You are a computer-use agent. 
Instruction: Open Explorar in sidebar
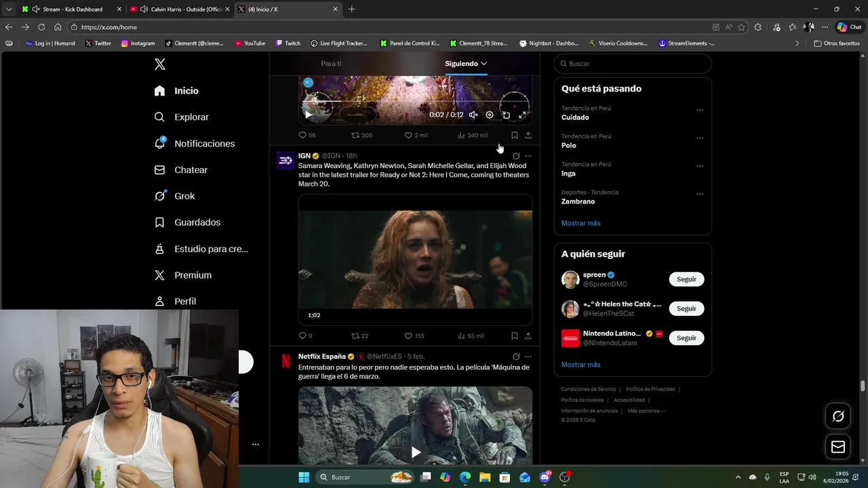pyautogui.click(x=182, y=117)
